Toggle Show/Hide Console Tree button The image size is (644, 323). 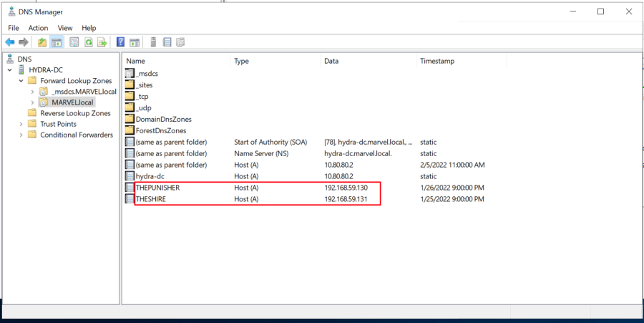pyautogui.click(x=56, y=42)
